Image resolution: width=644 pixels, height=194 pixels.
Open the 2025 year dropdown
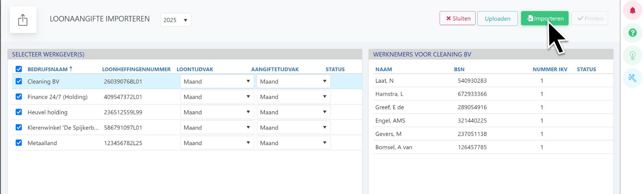tap(175, 20)
